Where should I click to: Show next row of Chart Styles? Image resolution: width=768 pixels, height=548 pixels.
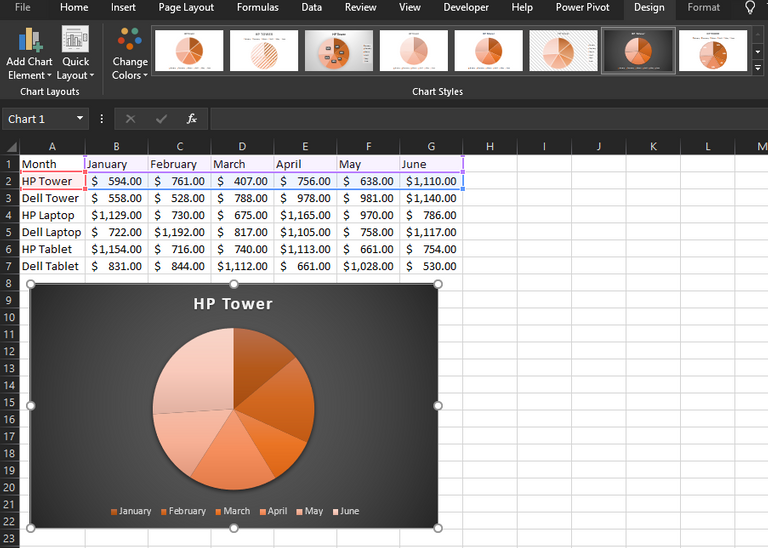(x=758, y=51)
